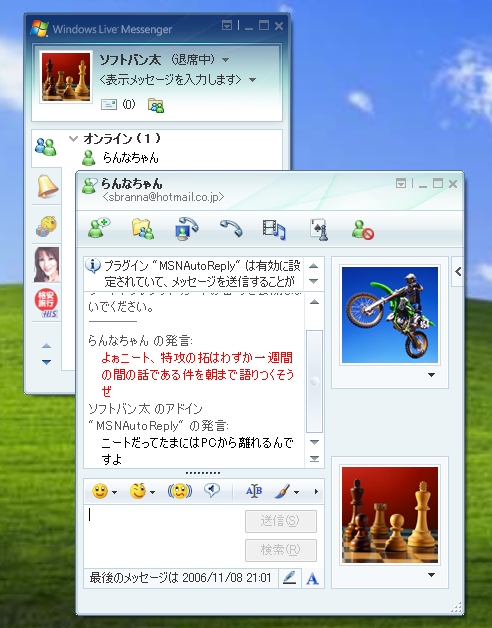Viewport: 492px width, 628px height.
Task: Click the voice clip speech bubble icon
Action: [x=212, y=490]
